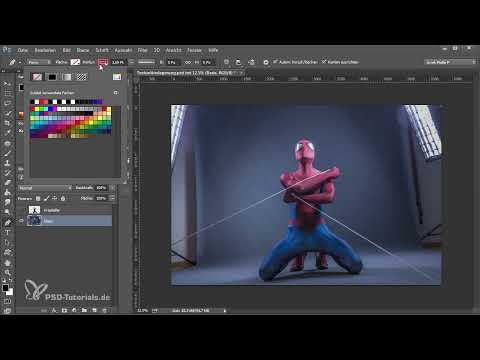Select the Pen tool in toolbox
480x360 pixels.
pos(7,222)
